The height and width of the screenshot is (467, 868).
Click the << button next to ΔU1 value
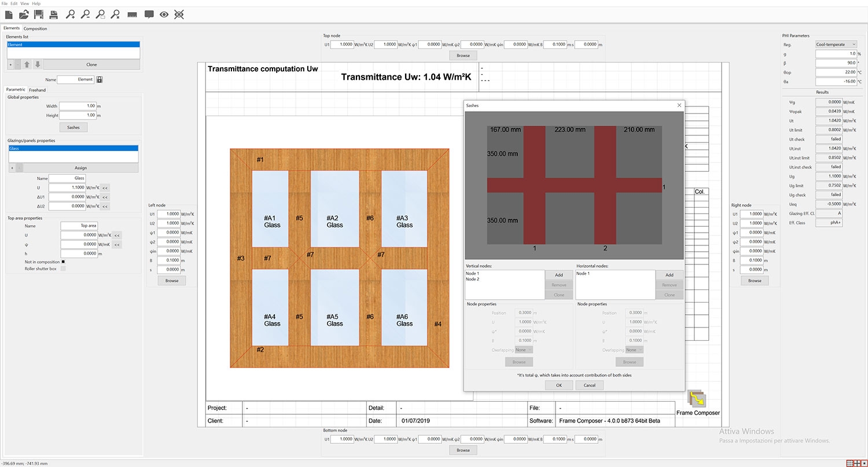105,197
